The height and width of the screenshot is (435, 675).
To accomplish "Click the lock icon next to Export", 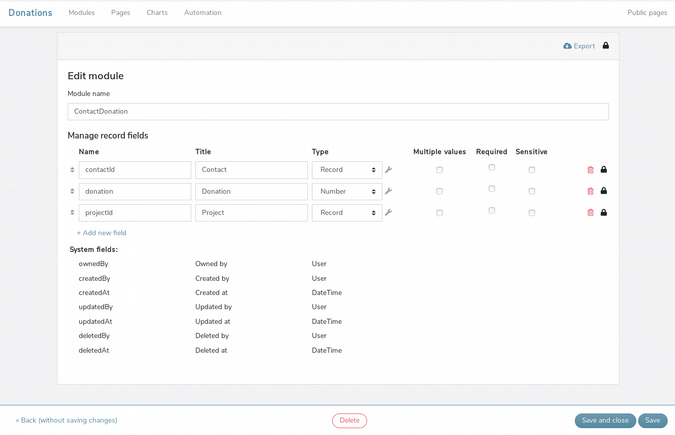I will tap(605, 46).
